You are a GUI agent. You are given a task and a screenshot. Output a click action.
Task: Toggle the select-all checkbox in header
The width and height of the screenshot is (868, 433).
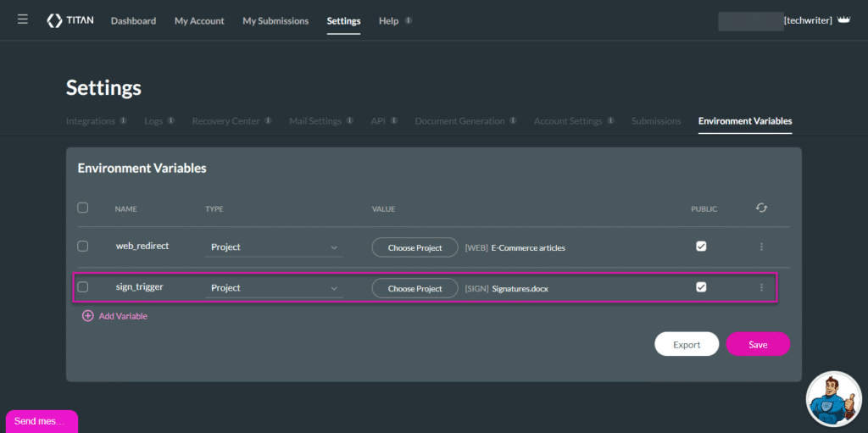point(83,208)
